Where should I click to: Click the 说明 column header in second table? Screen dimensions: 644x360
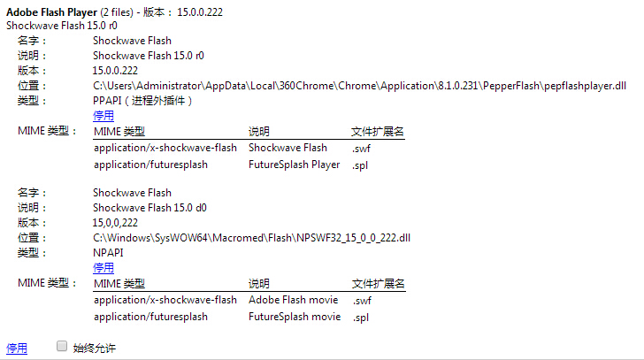click(259, 284)
